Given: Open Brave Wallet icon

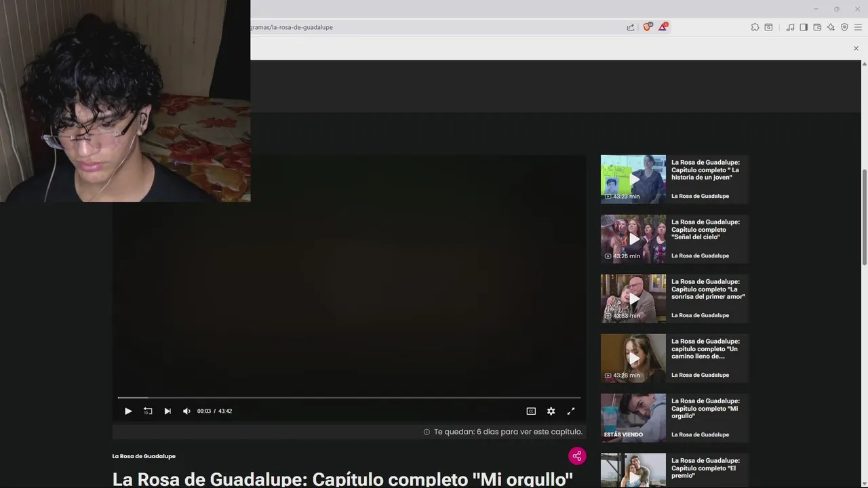Looking at the screenshot, I should point(817,27).
